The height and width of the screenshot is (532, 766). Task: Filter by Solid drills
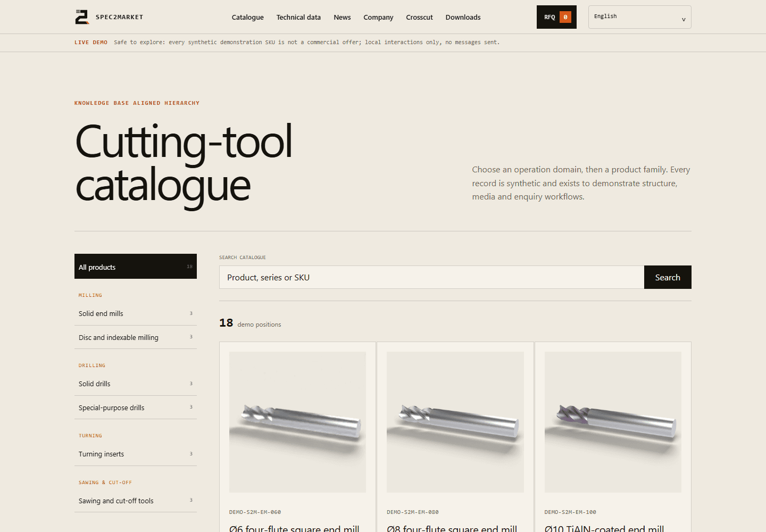point(136,384)
